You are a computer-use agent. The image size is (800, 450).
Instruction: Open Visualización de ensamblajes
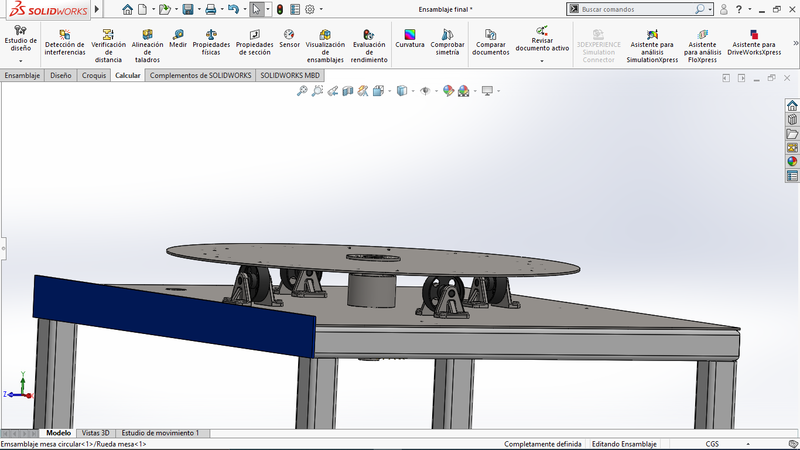tap(325, 46)
